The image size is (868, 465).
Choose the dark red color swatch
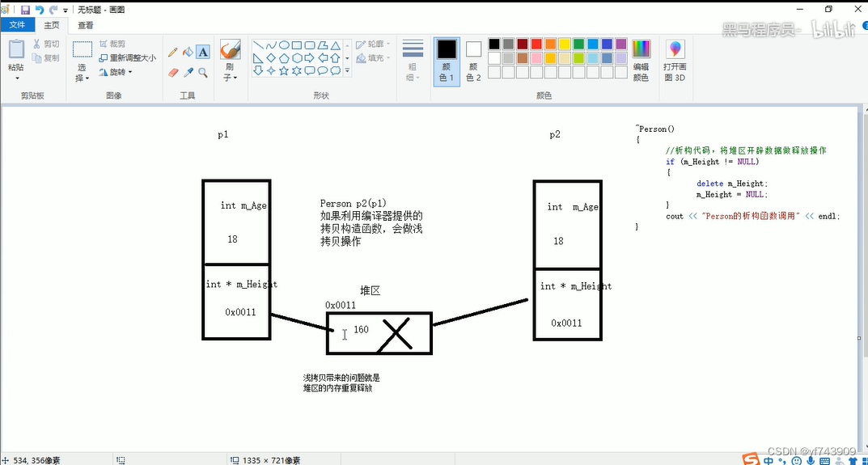click(x=522, y=44)
